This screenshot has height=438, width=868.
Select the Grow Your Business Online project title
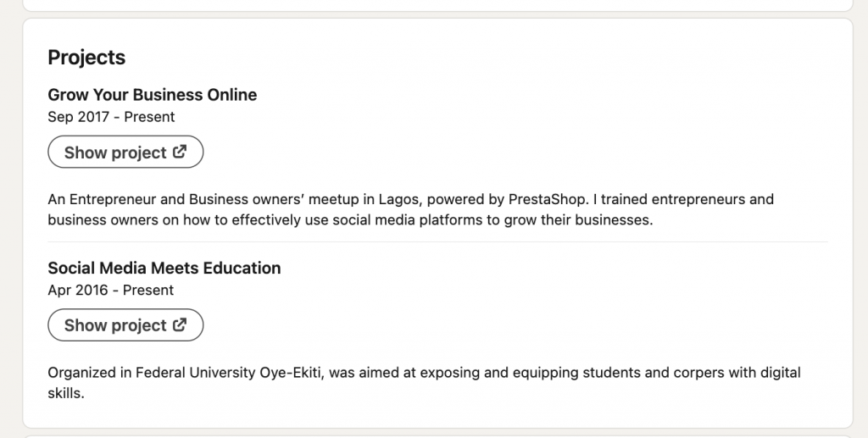pos(152,95)
